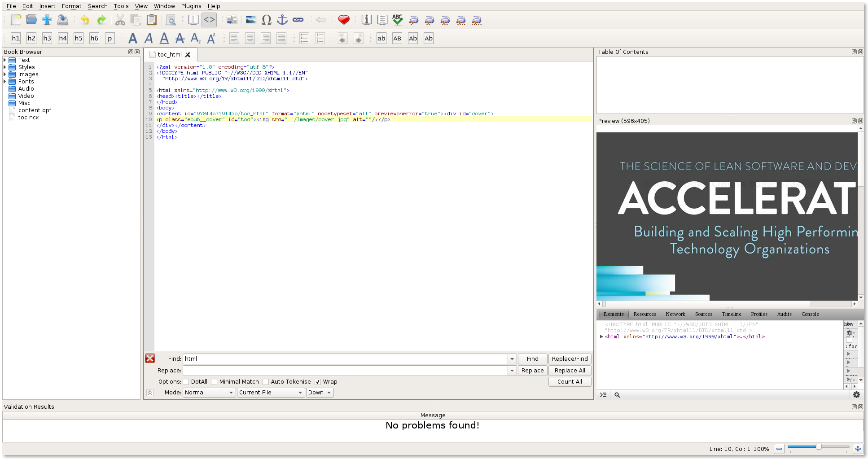The image size is (868, 459).
Task: Open the Down search direction dropdown
Action: coord(320,393)
